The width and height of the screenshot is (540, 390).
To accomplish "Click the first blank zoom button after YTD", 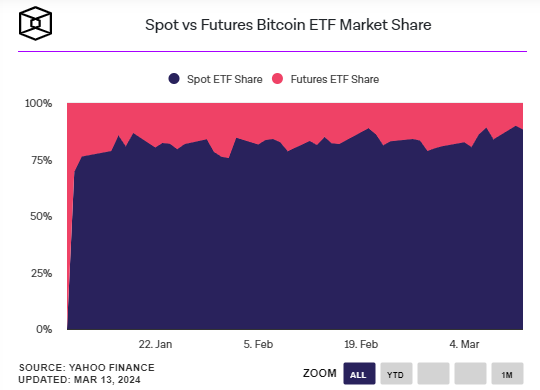I will click(x=433, y=373).
